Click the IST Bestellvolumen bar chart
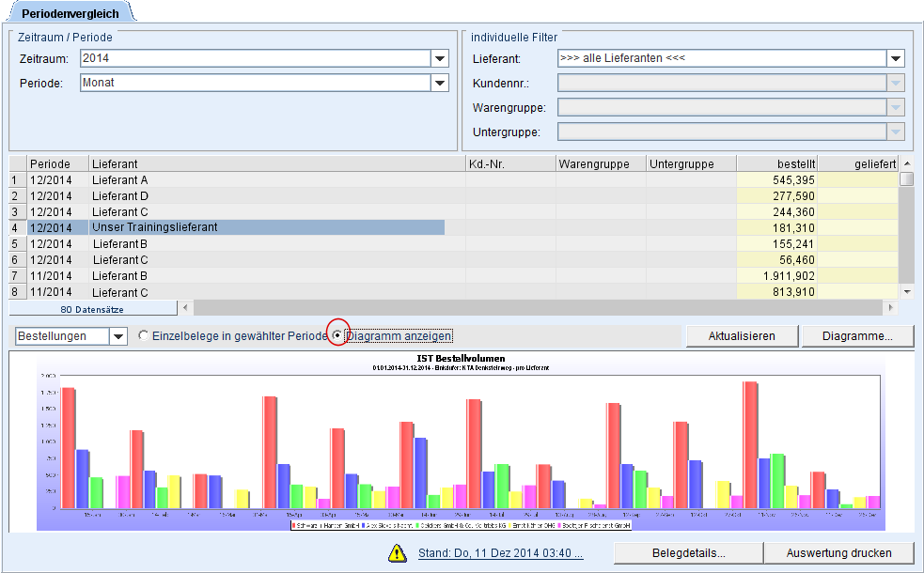The image size is (924, 573). 461,441
